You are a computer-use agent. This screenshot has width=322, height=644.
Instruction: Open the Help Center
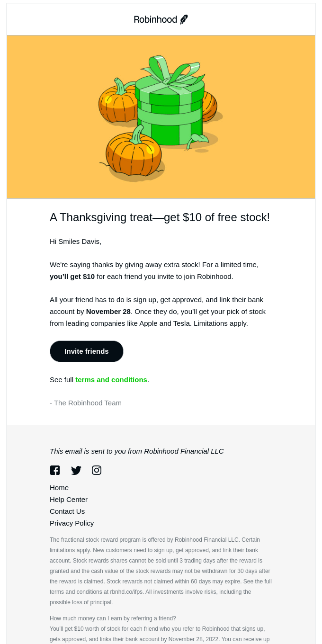(69, 499)
